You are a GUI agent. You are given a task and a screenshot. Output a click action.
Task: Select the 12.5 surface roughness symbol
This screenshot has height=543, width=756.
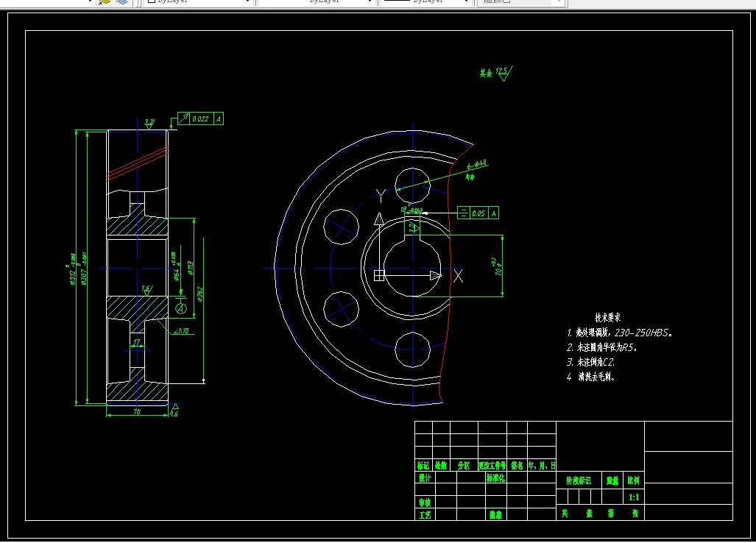pyautogui.click(x=504, y=73)
